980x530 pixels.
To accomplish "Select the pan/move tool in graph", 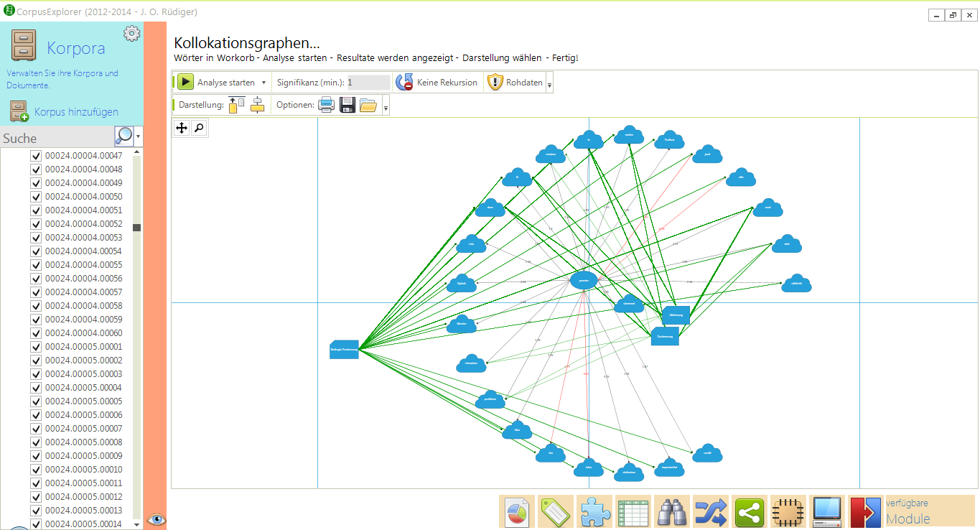I will tap(182, 128).
